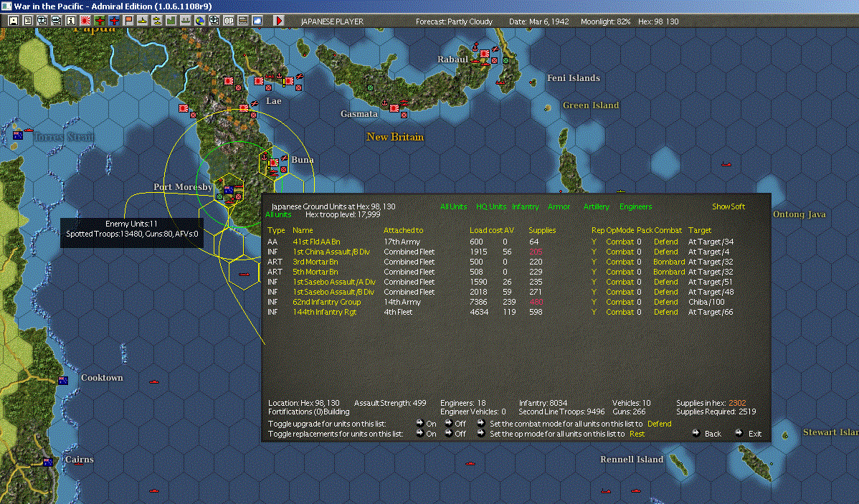This screenshot has width=859, height=504.
Task: Click the Back button
Action: [706, 433]
